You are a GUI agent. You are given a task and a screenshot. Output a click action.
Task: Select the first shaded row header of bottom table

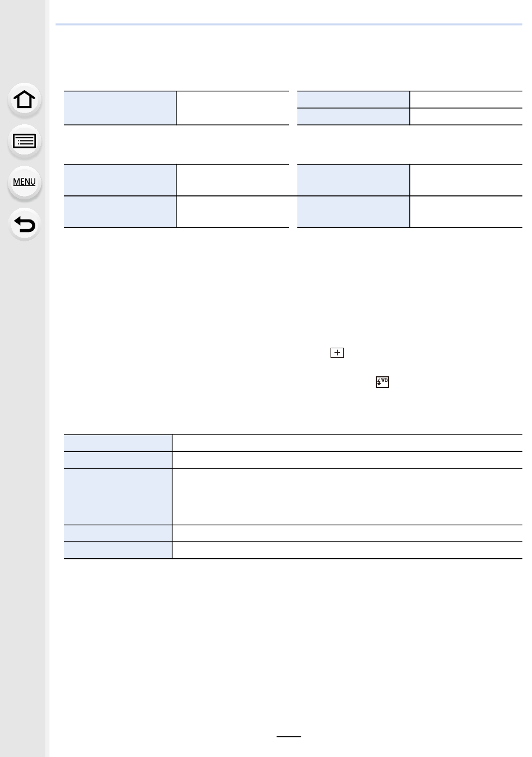118,443
